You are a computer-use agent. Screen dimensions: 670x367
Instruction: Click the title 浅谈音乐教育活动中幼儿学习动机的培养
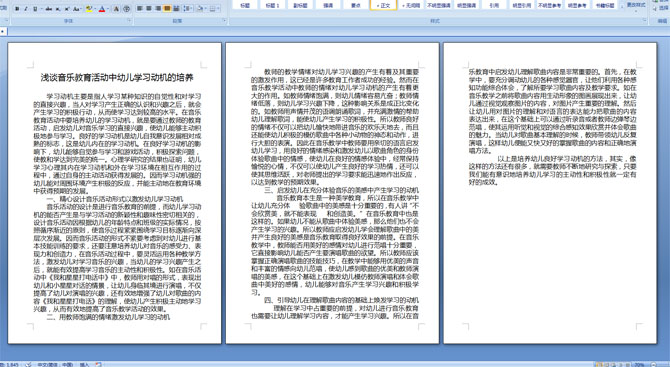coord(117,78)
